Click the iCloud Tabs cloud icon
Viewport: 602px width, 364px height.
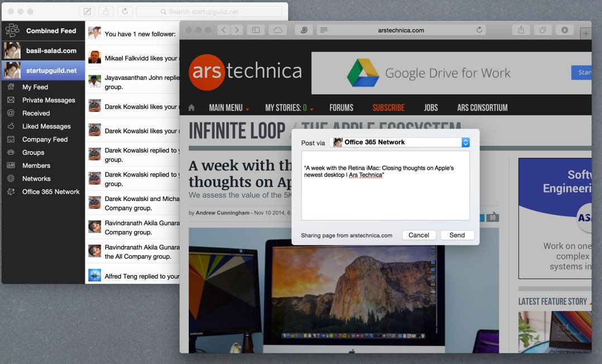pyautogui.click(x=278, y=30)
